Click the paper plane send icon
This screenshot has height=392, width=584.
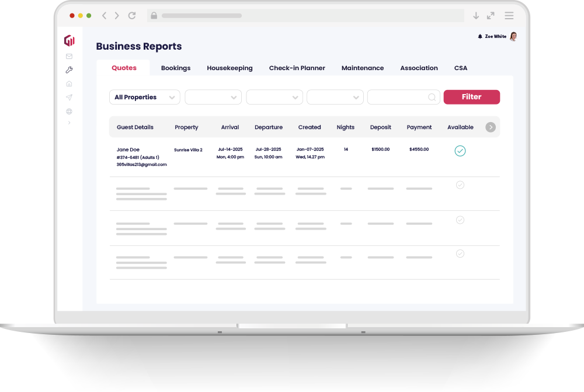click(69, 98)
